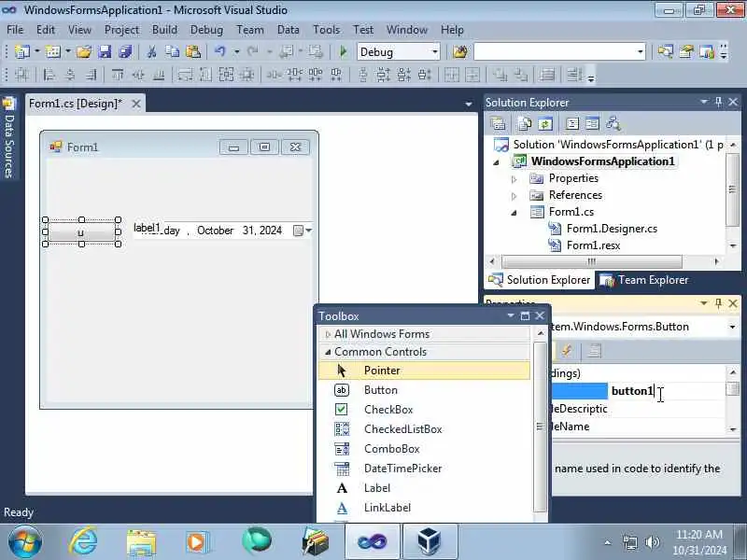Open the Properties object selector dropdown

pos(732,327)
